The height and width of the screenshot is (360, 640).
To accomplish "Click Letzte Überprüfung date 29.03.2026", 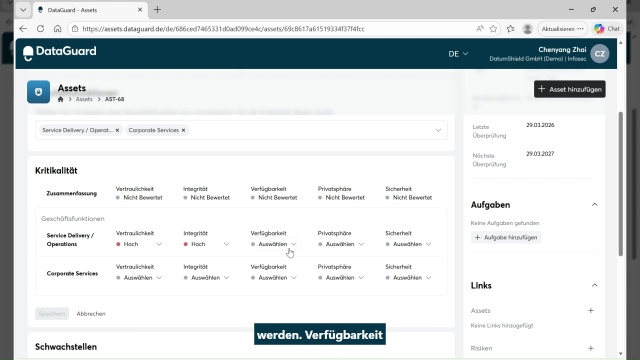I will click(540, 125).
